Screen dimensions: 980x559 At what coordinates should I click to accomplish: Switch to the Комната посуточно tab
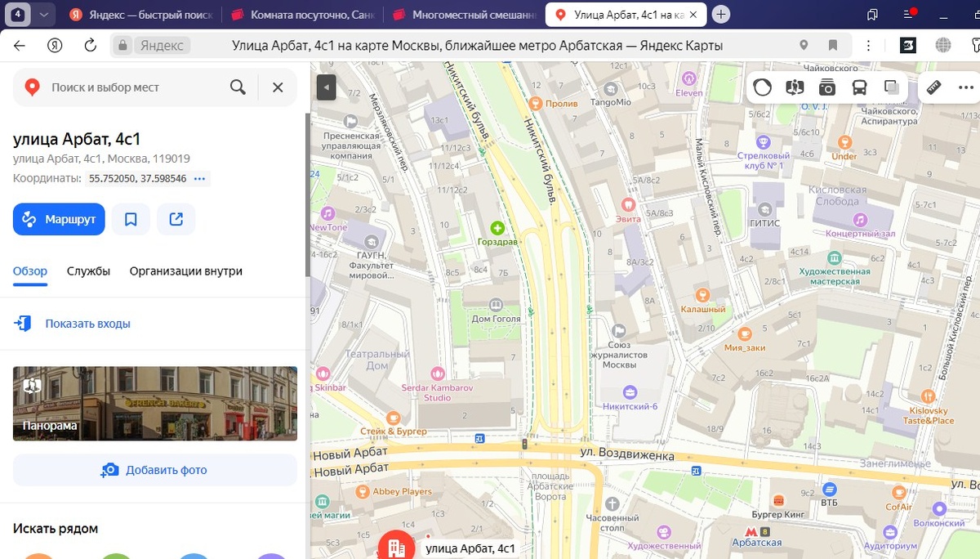coord(304,15)
